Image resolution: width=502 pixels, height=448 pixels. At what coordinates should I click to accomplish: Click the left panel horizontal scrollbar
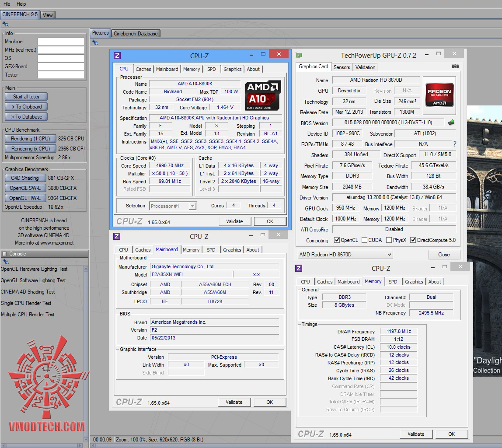tap(42, 445)
